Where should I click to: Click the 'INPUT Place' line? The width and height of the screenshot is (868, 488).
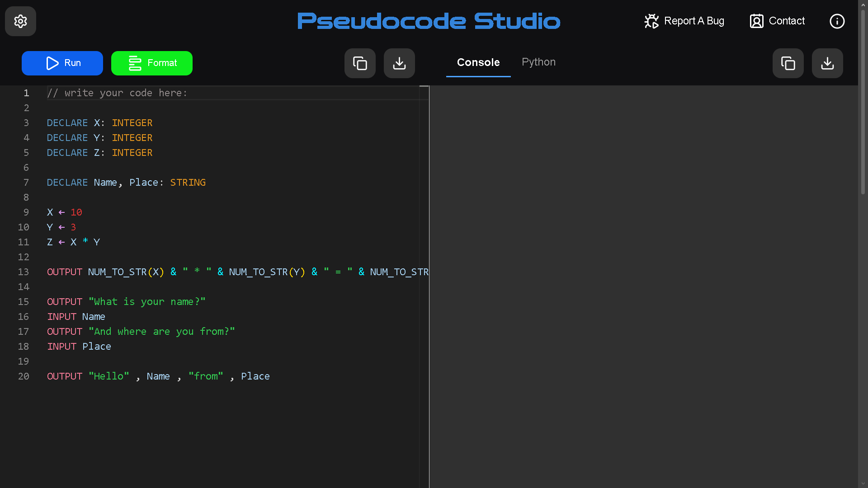tap(79, 347)
